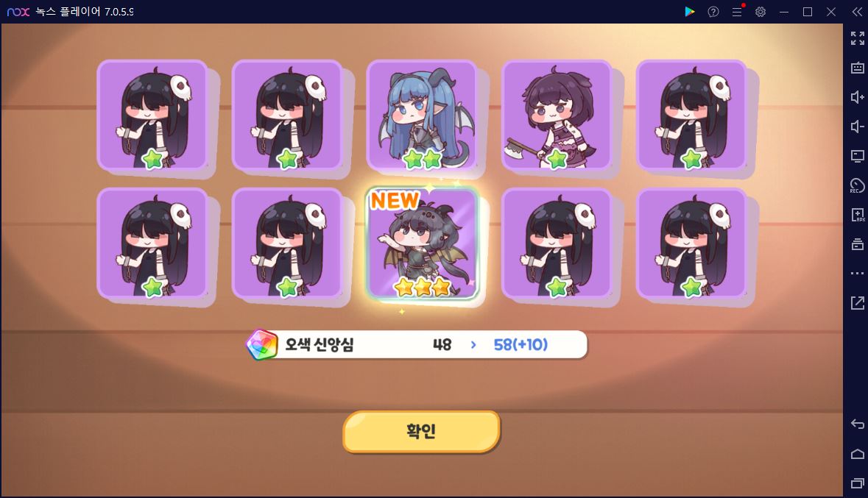Toggle fullscreen with the expand icon
Screen dimensions: 868x498
[858, 38]
